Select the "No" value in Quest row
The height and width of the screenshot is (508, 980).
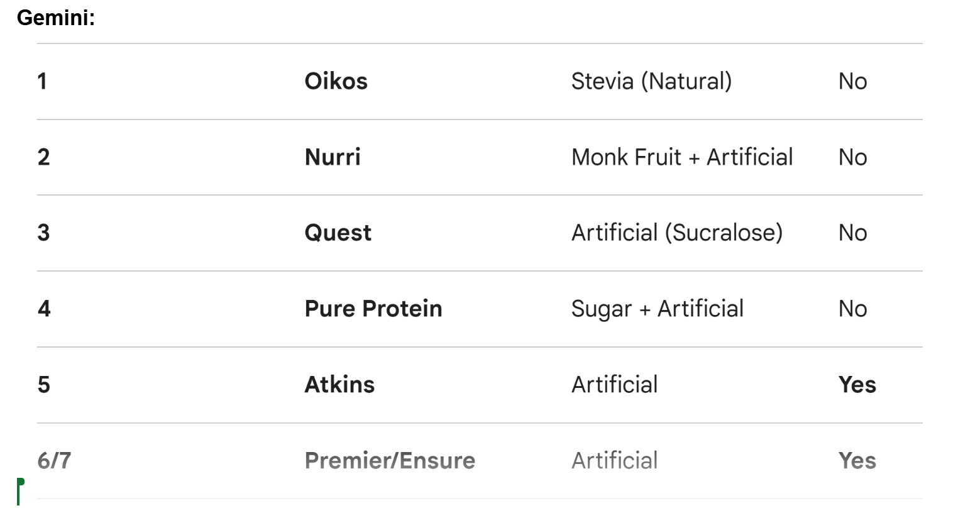click(x=852, y=233)
